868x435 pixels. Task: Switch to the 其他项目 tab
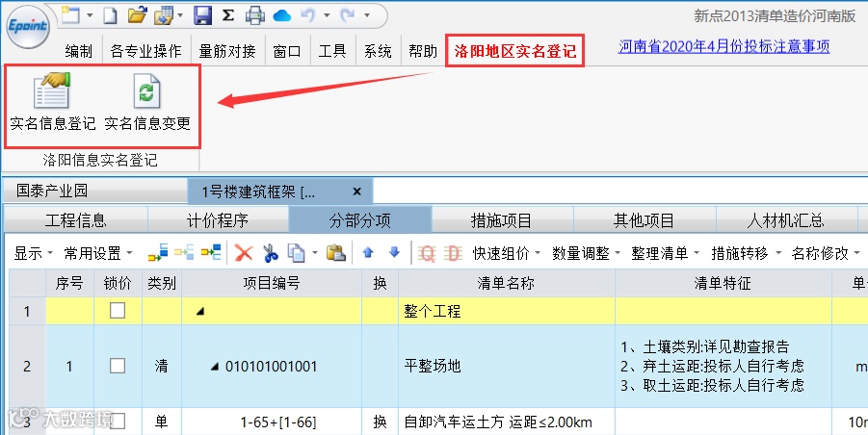click(644, 221)
